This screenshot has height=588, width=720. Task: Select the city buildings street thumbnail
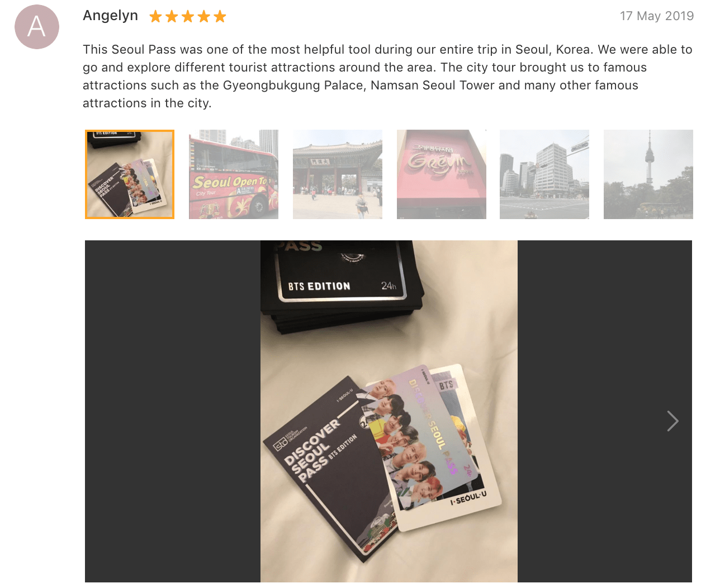click(544, 174)
